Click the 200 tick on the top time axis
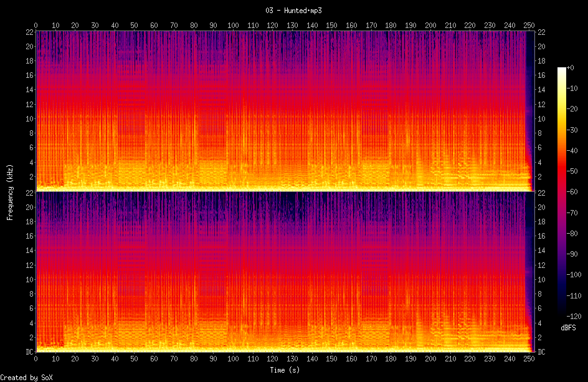 pyautogui.click(x=430, y=26)
